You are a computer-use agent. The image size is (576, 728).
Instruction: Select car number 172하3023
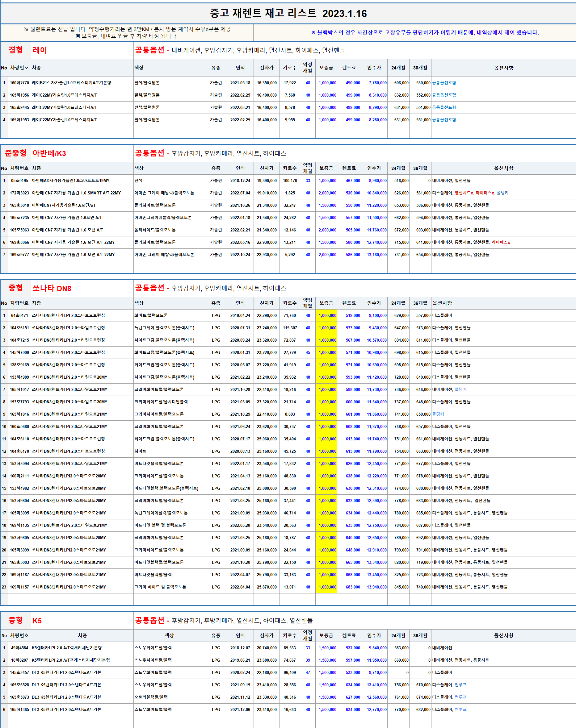tap(19, 193)
